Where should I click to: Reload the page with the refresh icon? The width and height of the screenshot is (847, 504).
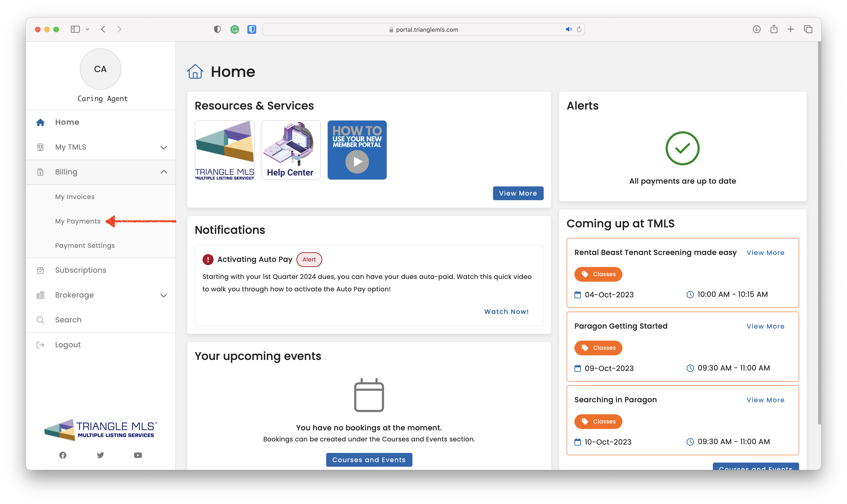(x=579, y=29)
